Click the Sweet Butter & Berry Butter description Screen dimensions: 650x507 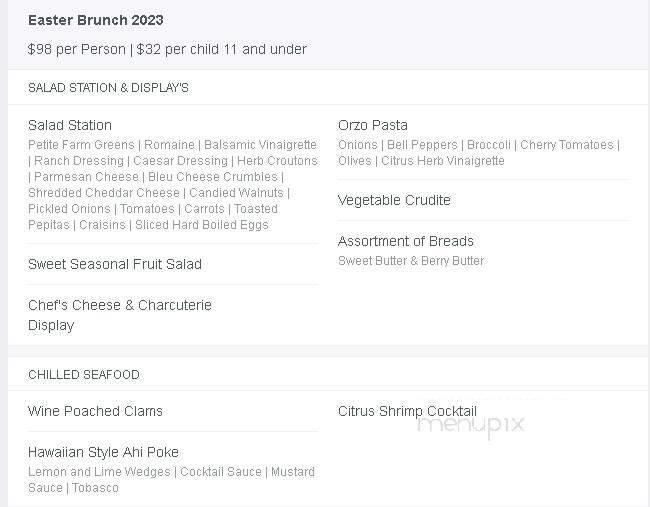411,261
